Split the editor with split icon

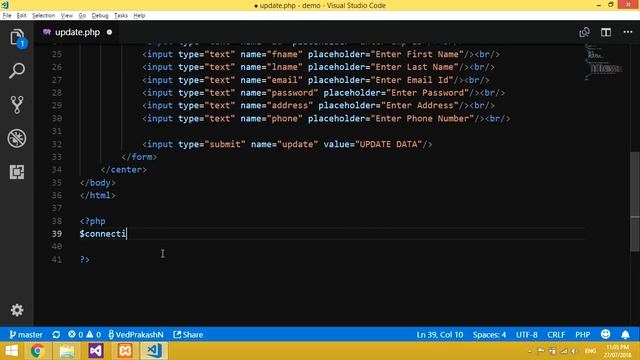coord(606,32)
